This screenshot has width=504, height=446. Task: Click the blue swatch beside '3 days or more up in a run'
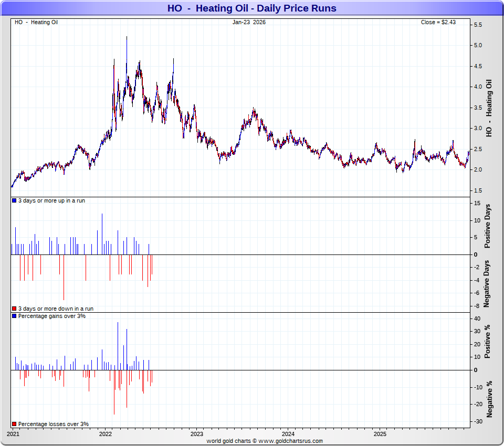pos(14,200)
